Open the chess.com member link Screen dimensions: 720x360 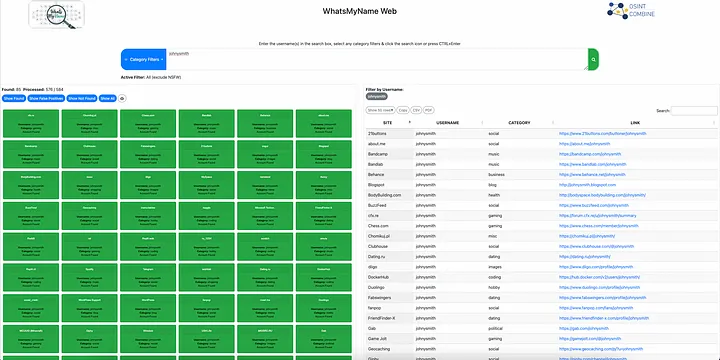598,226
